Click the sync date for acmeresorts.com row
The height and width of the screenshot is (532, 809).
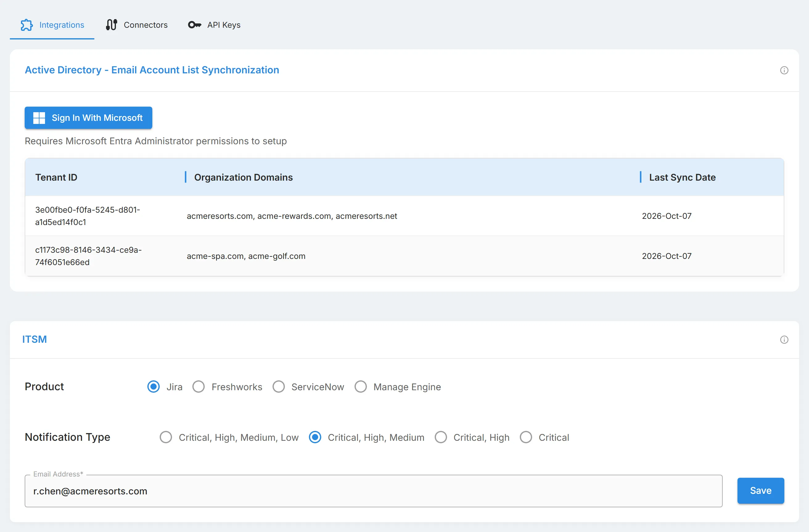(x=667, y=216)
